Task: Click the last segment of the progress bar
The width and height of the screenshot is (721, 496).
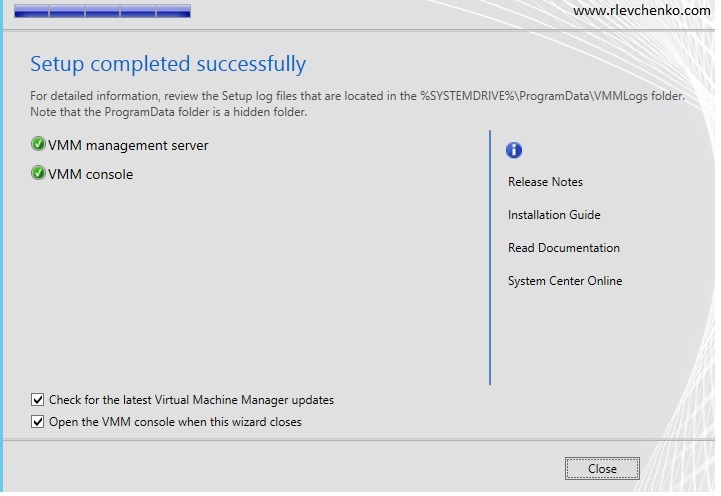Action: (x=172, y=12)
